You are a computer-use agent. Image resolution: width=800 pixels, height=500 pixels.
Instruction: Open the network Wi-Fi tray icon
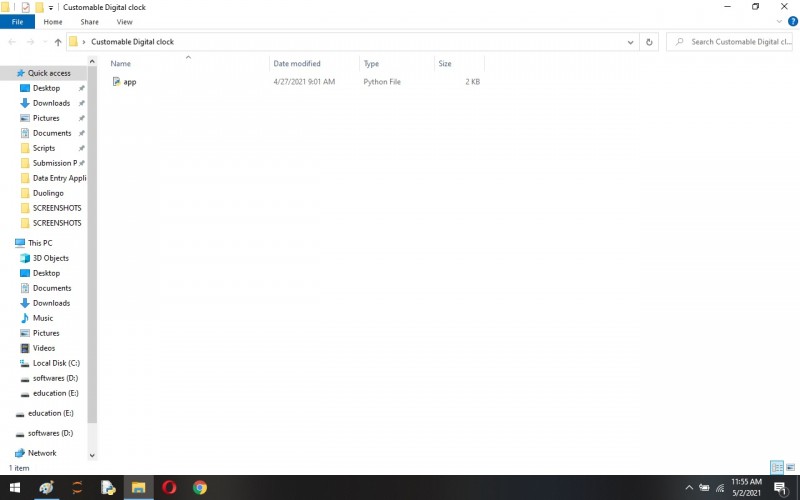(720, 488)
